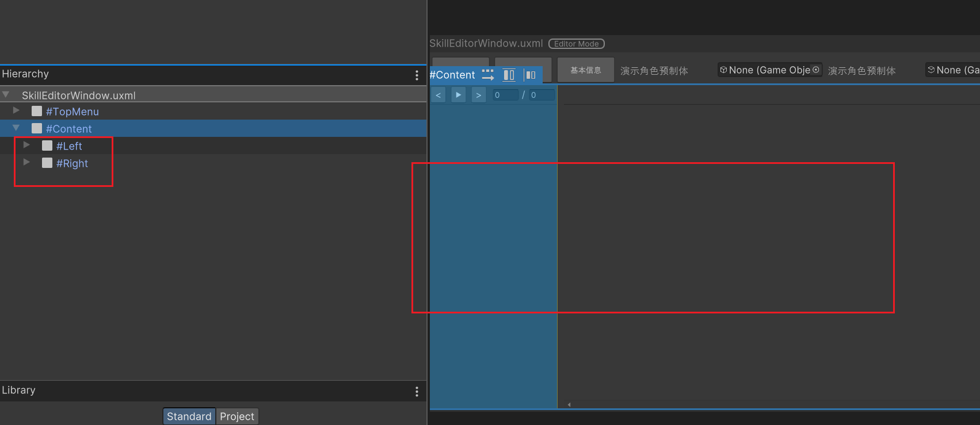Expand the #Left tree node

point(26,145)
